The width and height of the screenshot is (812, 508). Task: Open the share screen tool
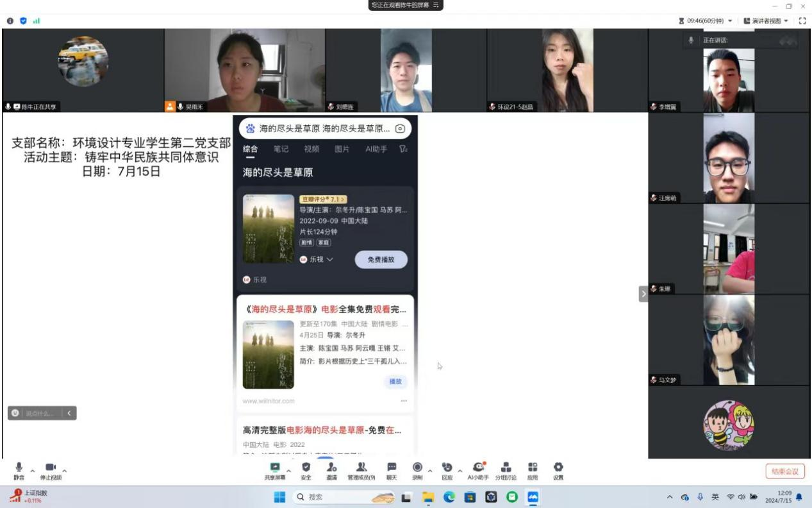coord(275,470)
